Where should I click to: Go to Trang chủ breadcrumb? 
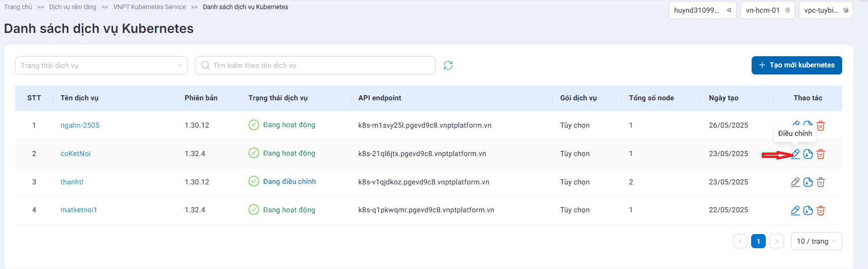pos(18,7)
